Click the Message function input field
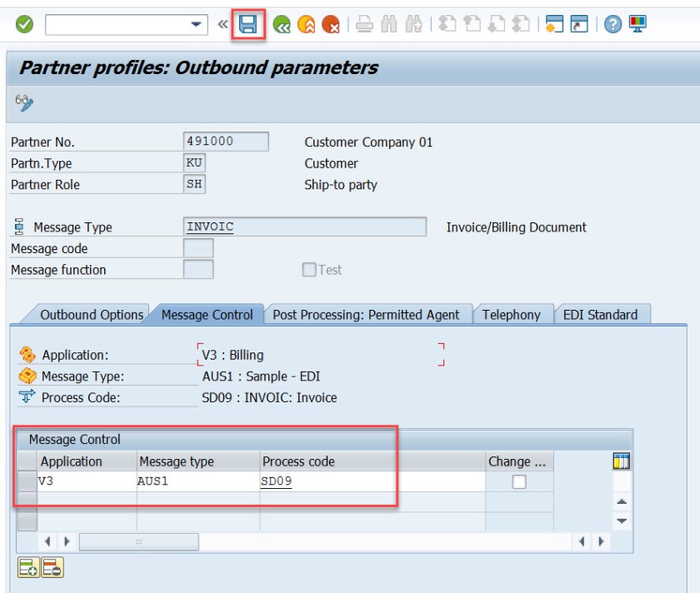The width and height of the screenshot is (700, 593). [x=198, y=270]
